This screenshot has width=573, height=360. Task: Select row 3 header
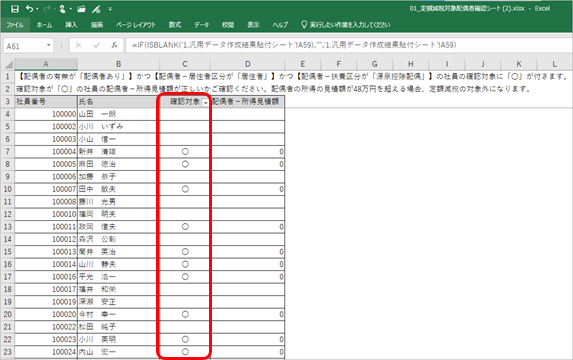click(x=8, y=102)
